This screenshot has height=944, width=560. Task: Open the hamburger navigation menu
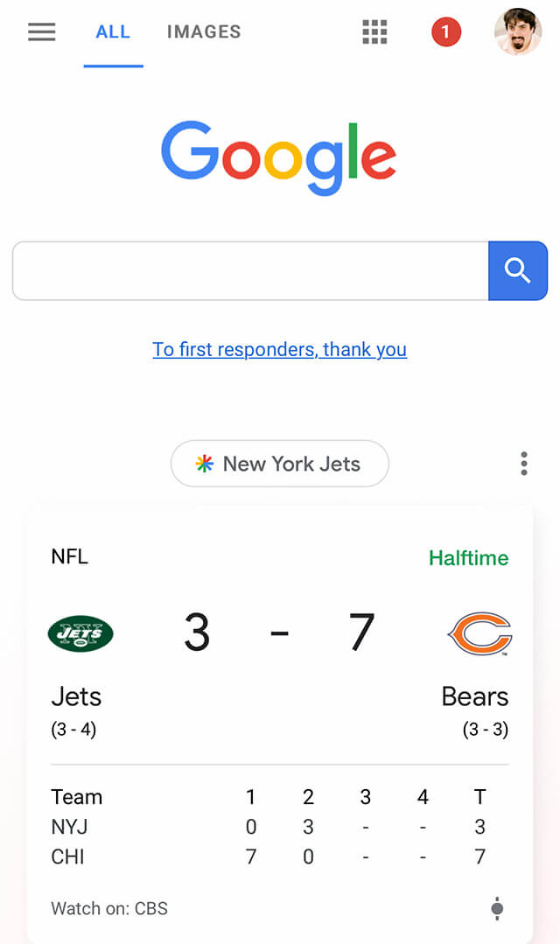pos(41,31)
